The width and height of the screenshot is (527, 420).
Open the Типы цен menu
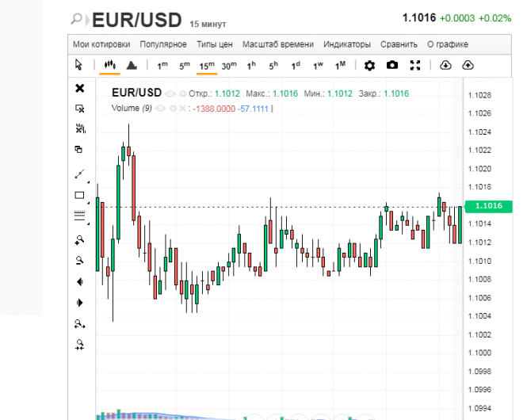tap(215, 44)
